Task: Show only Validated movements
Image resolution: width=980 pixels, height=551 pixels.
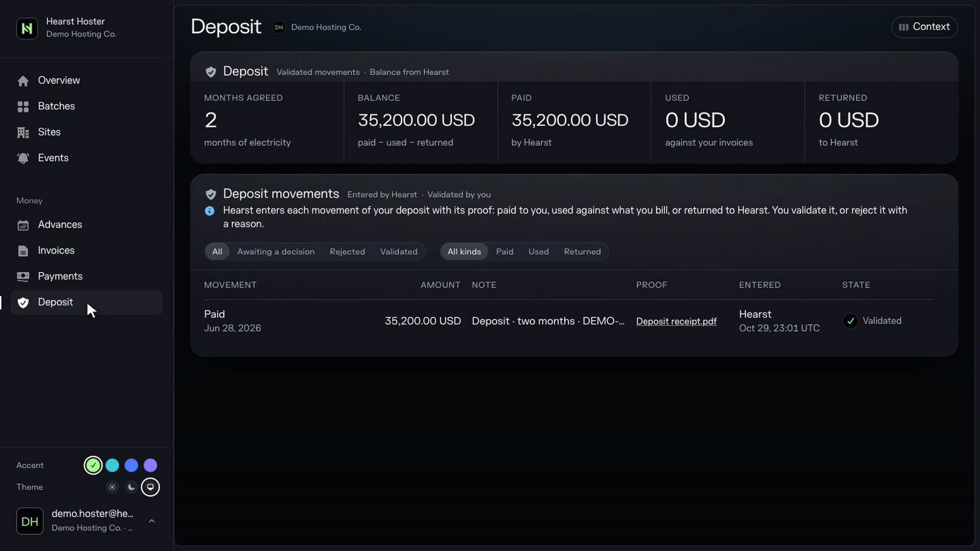Action: coord(399,252)
